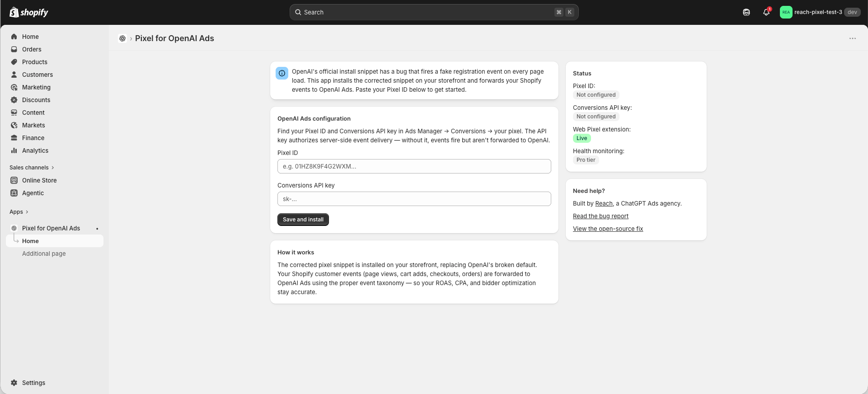The image size is (868, 394).
Task: Open the Additional page subpage
Action: pyautogui.click(x=44, y=253)
